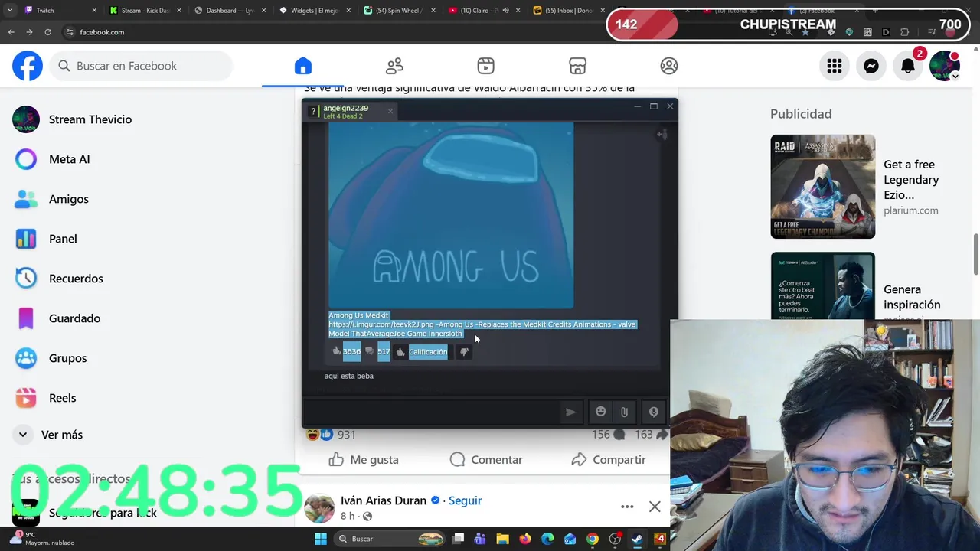Open Grupos in the left sidebar
The width and height of the screenshot is (980, 551).
tap(67, 358)
